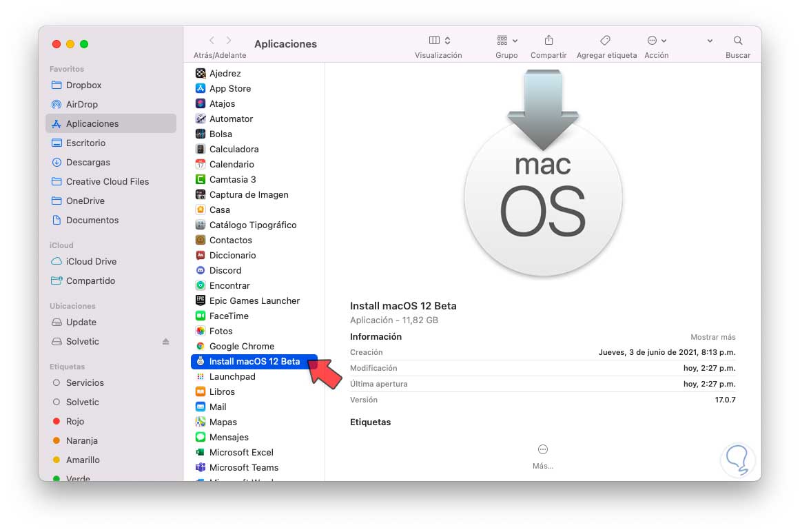
Task: Select Catálogo Tipográfico app
Action: [254, 225]
